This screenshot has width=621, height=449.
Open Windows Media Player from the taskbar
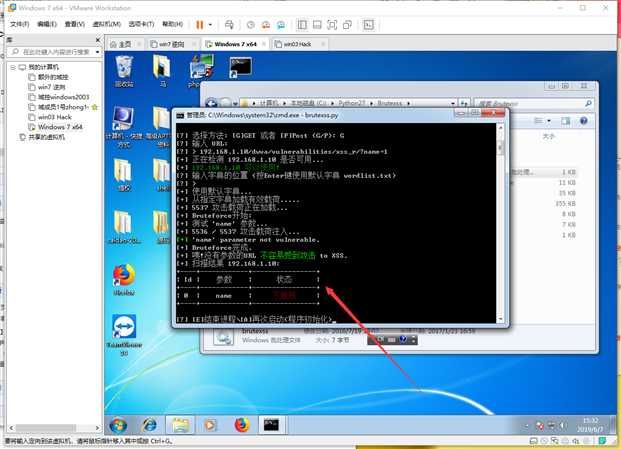[x=210, y=426]
